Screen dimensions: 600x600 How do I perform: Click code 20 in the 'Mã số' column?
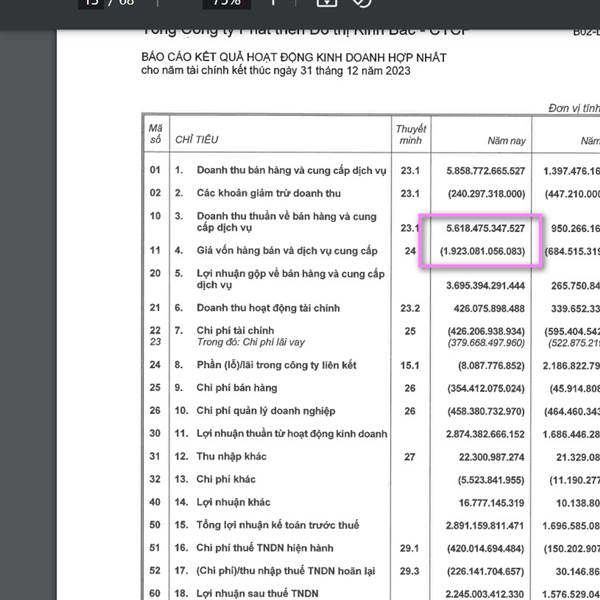[155, 273]
